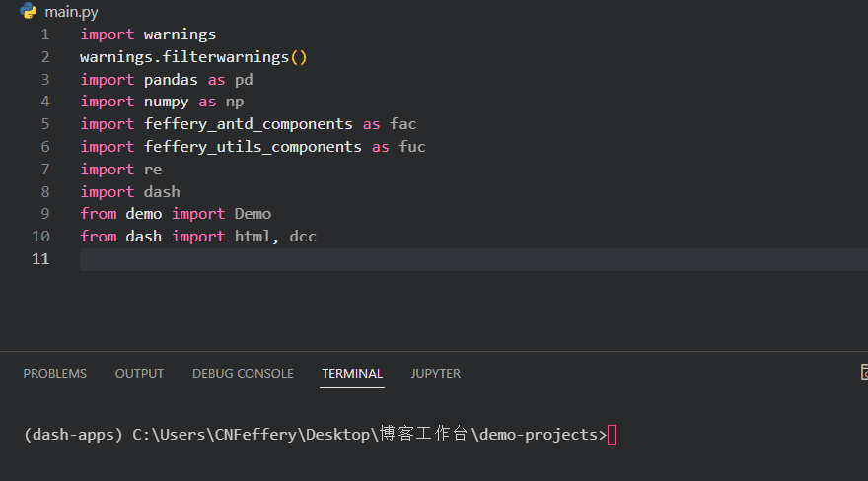Click the 'fac' alias on line 5
Viewport: 868px width, 481px height.
coord(402,124)
